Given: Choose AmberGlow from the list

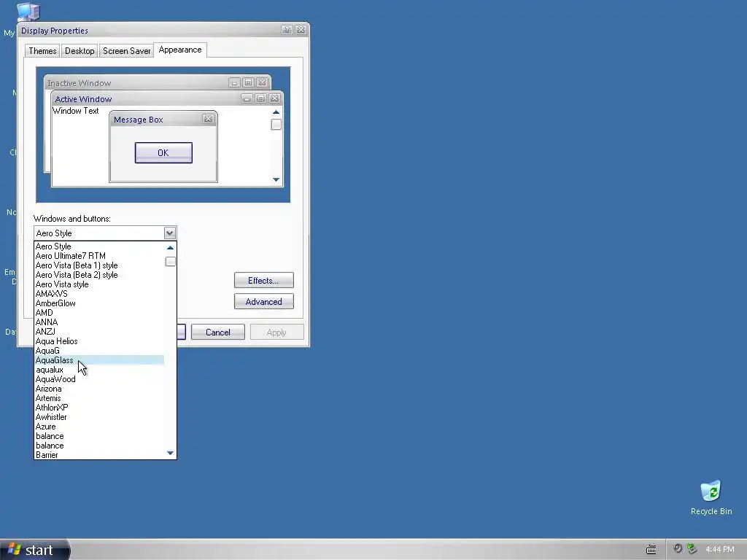Looking at the screenshot, I should pos(99,303).
